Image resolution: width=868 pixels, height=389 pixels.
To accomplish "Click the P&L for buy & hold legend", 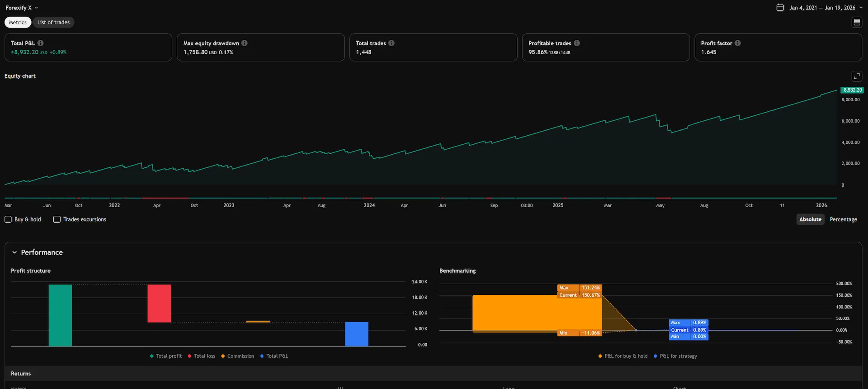I will [623, 356].
